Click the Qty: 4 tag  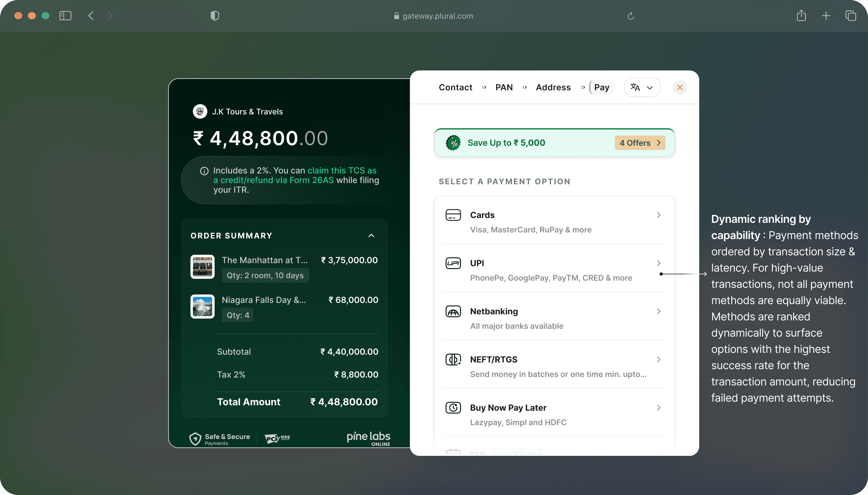point(237,315)
